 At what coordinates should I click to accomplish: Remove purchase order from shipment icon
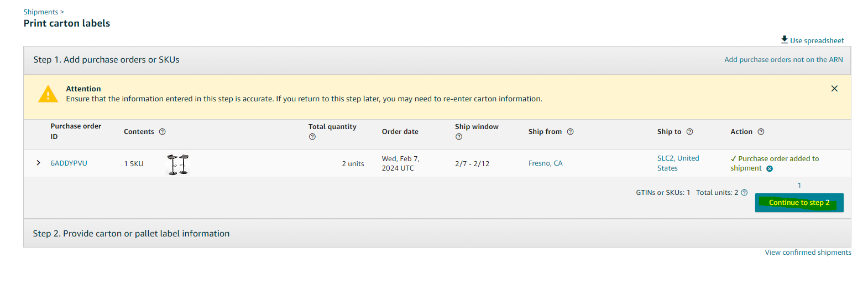770,169
